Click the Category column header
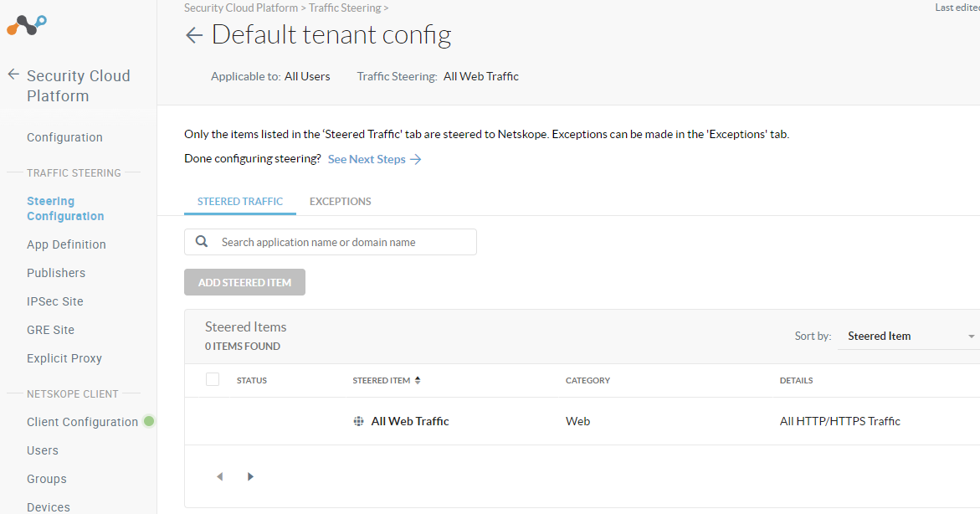Screen dimensions: 980x514 point(587,380)
